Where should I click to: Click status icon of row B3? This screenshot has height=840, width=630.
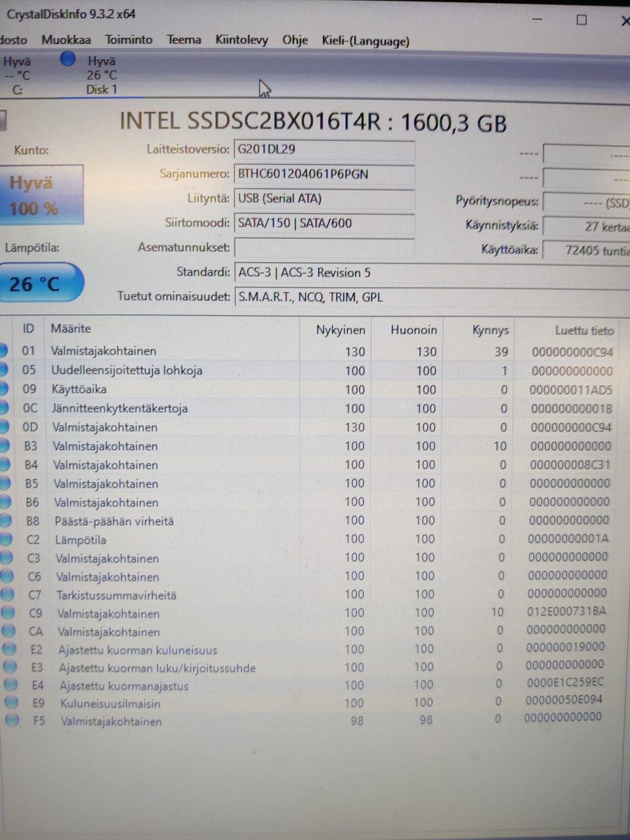click(x=4, y=446)
